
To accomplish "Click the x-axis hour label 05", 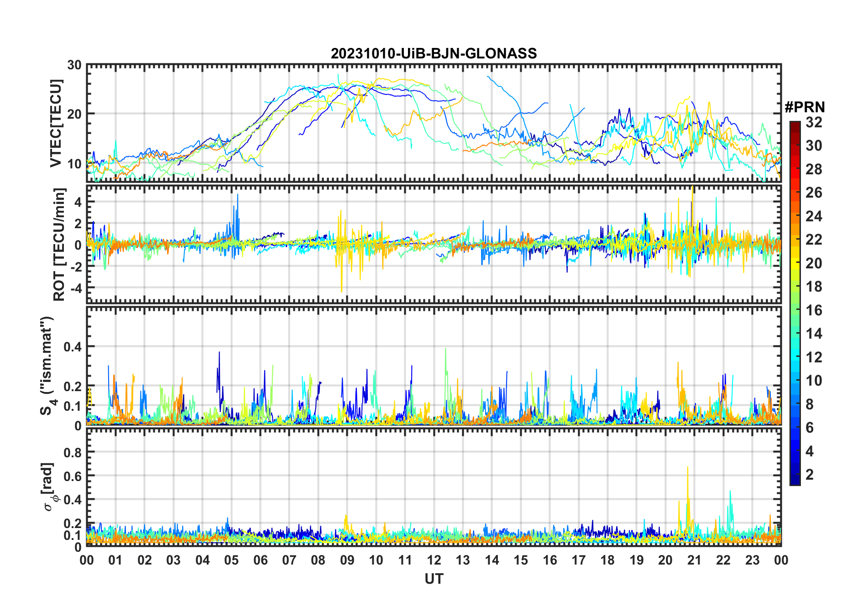I will [231, 560].
